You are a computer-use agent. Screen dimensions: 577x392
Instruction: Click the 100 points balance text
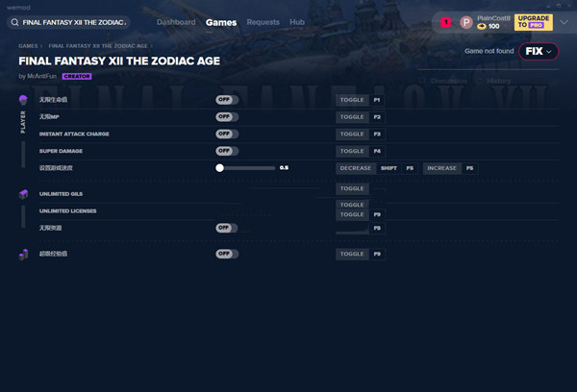(x=494, y=27)
